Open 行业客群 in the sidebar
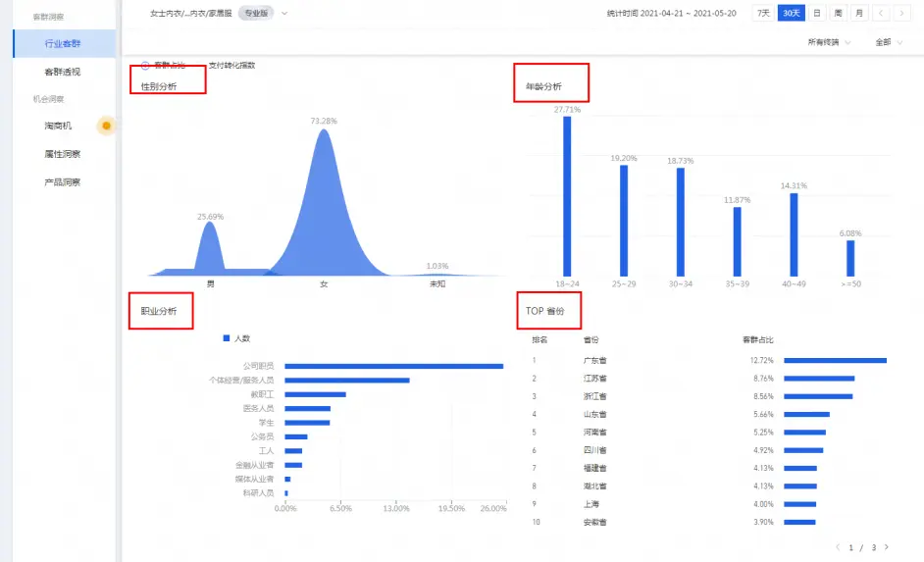Screen dimensions: 924x562 [64, 43]
